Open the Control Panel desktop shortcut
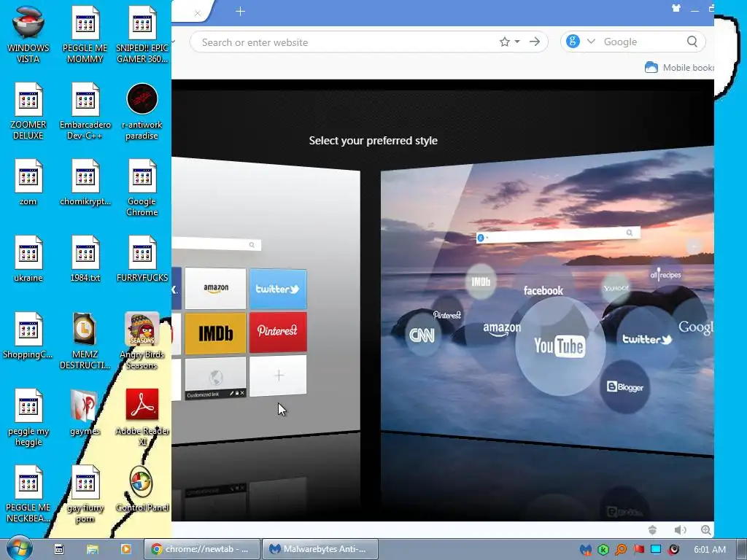The height and width of the screenshot is (560, 747). point(142,489)
